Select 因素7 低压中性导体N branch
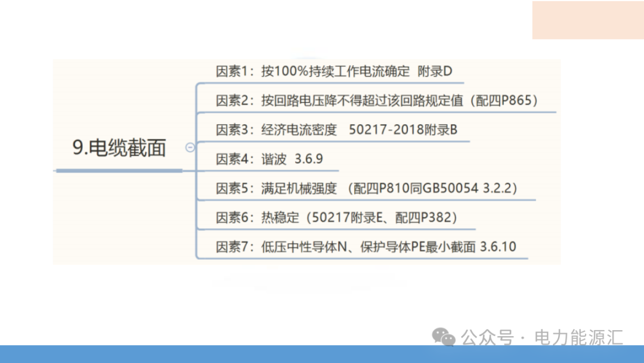644x363 pixels. tap(366, 247)
